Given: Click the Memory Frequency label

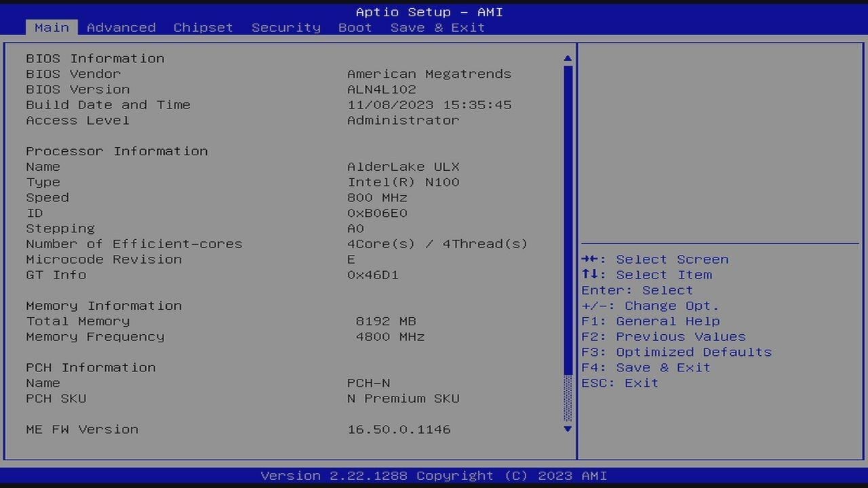Looking at the screenshot, I should click(x=95, y=337).
